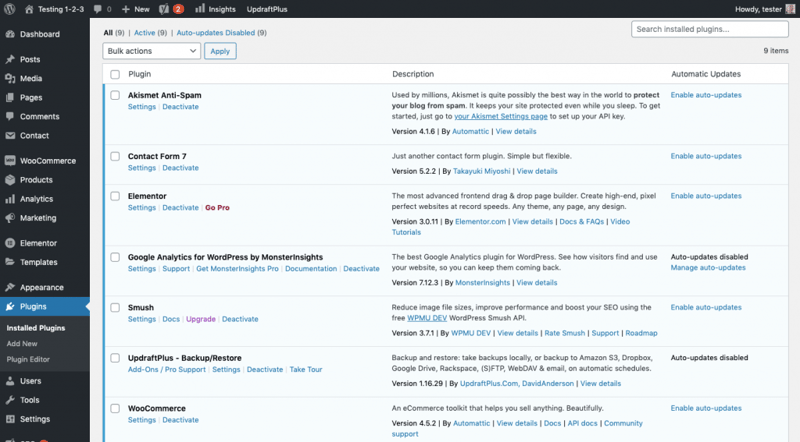The width and height of the screenshot is (800, 442).
Task: Open Add New plugin submenu item
Action: [x=22, y=343]
